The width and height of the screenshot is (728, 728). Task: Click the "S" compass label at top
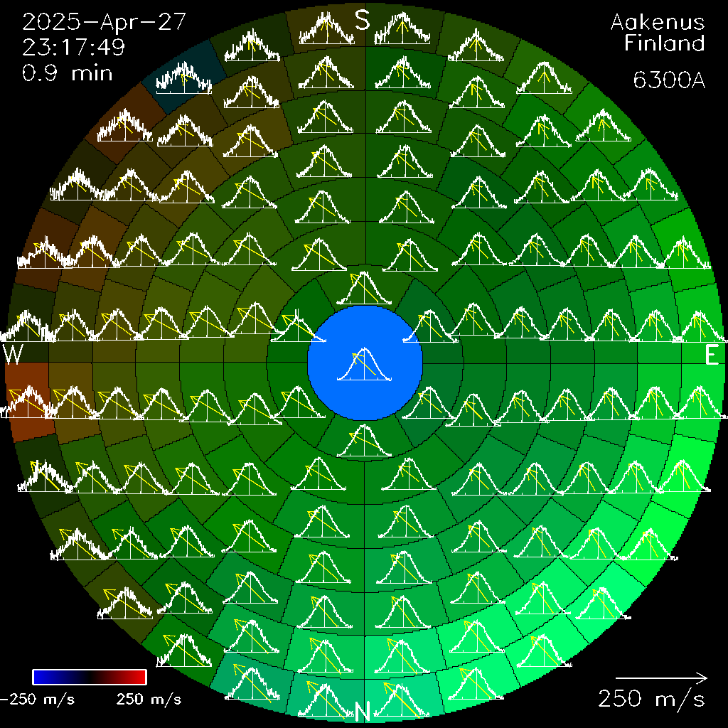click(x=363, y=20)
